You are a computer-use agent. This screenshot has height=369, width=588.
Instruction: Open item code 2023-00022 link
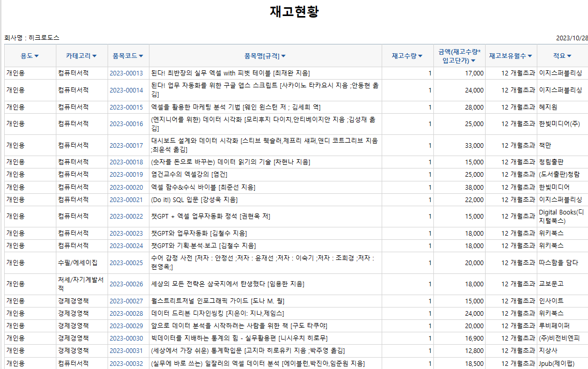click(126, 217)
